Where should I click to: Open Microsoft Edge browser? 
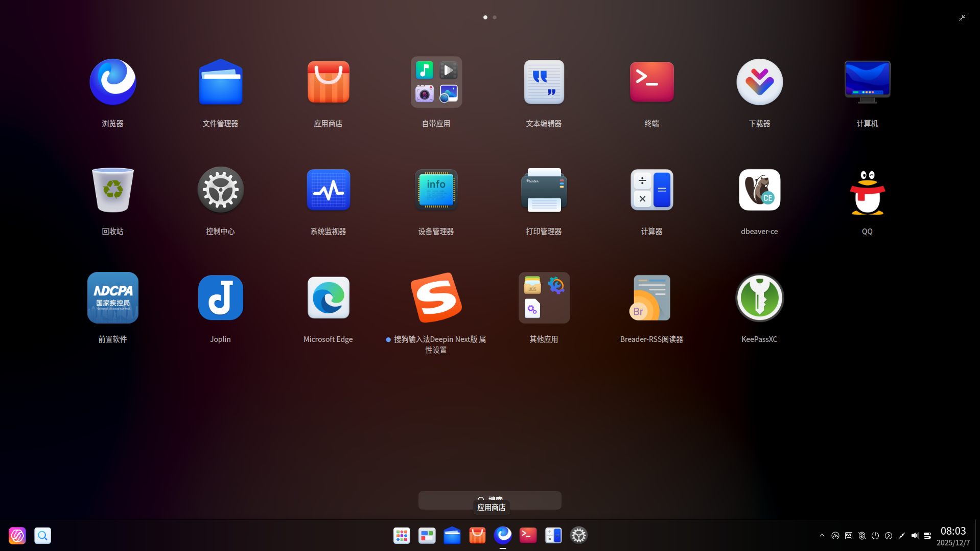point(328,297)
